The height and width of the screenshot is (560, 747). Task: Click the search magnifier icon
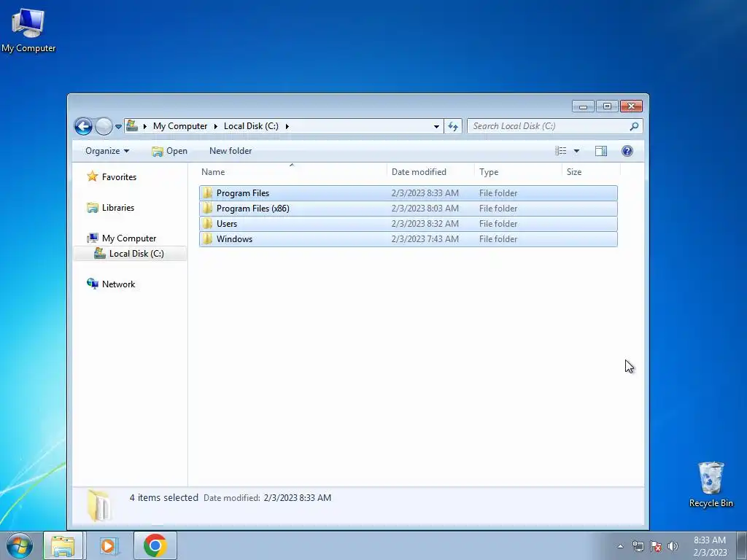pos(634,126)
